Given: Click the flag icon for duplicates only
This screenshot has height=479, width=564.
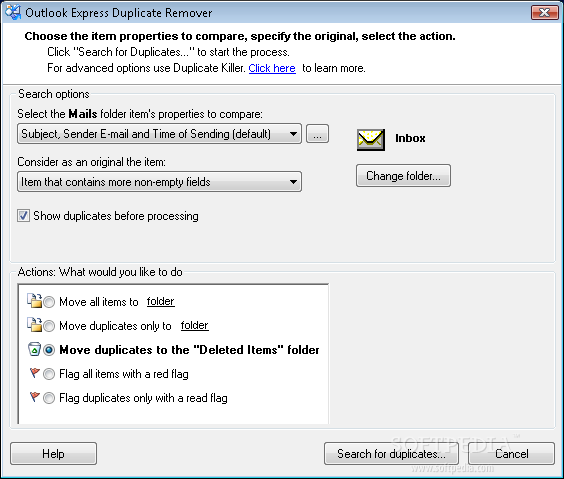Looking at the screenshot, I should click(x=35, y=397).
